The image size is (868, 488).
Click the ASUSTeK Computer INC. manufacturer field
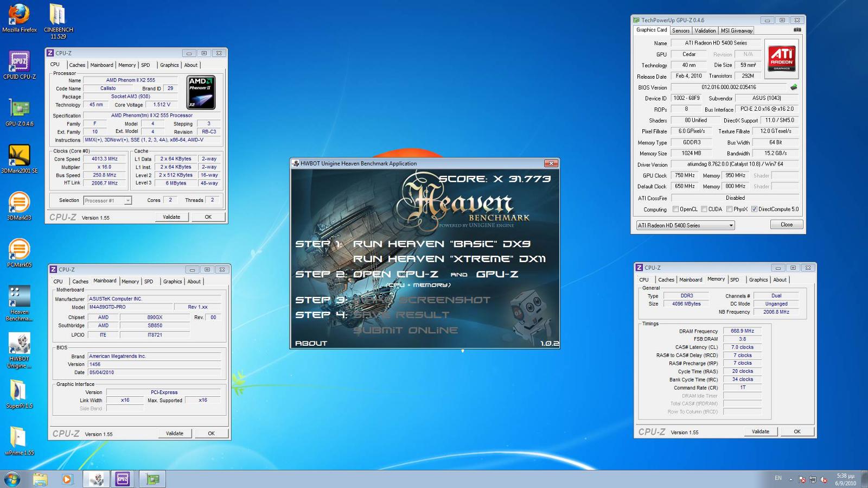(x=154, y=299)
